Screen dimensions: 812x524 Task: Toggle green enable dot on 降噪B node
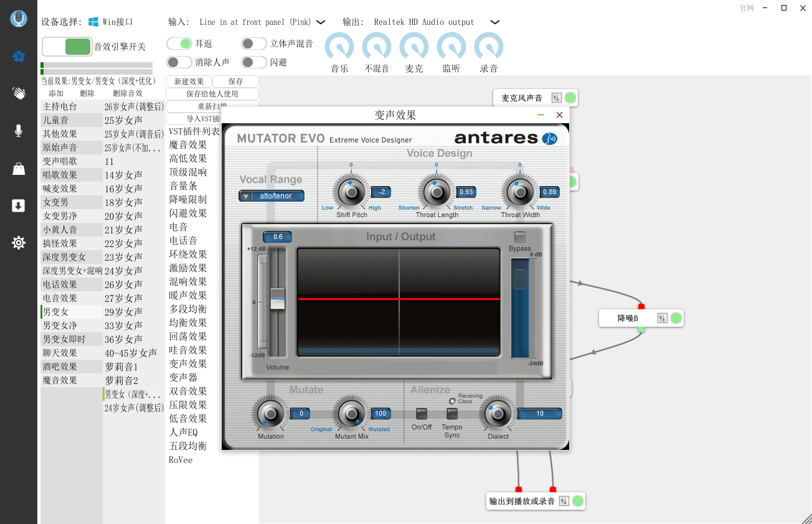(676, 318)
